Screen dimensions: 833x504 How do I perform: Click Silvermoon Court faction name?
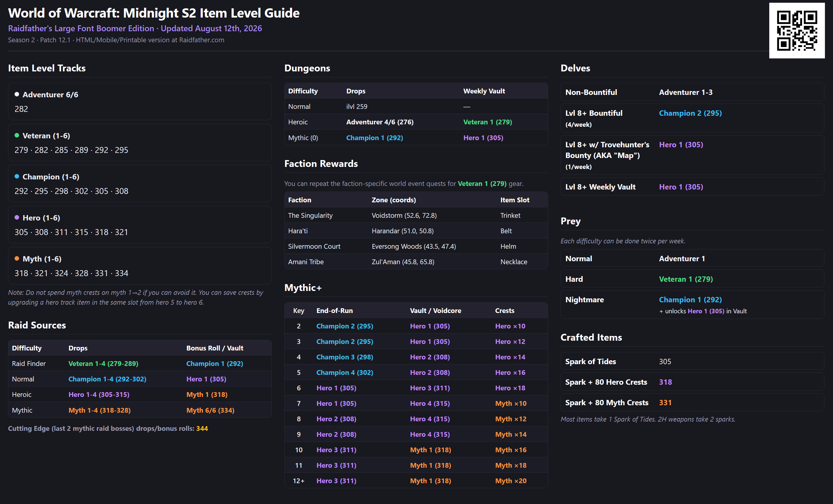coord(314,246)
